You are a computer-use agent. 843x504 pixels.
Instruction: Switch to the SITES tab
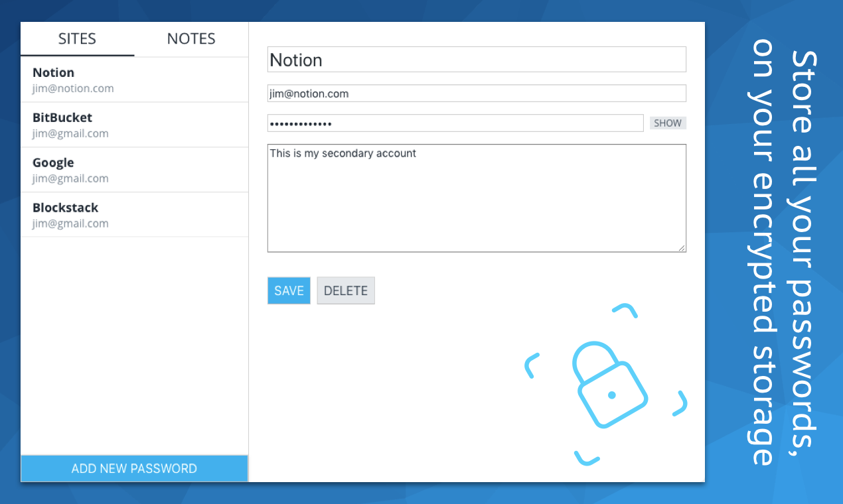tap(77, 38)
